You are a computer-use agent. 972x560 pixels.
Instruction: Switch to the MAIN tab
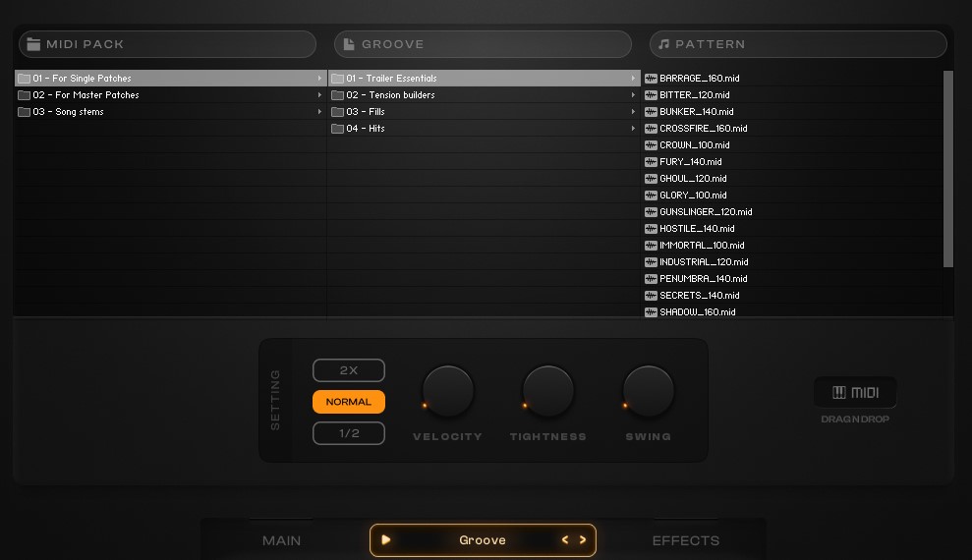(281, 540)
